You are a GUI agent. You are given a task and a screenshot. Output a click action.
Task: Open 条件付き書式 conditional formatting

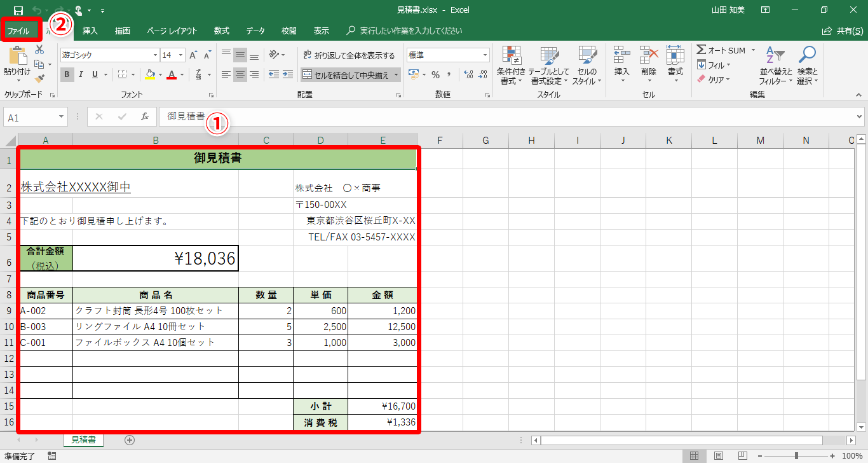point(511,66)
